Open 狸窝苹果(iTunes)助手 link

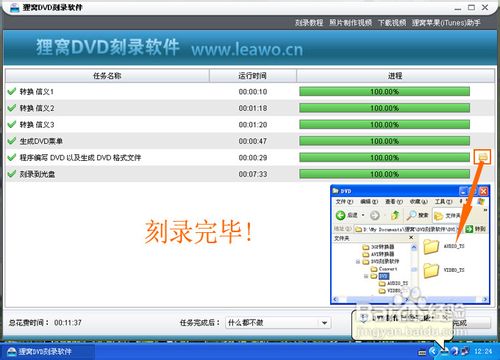pyautogui.click(x=446, y=23)
